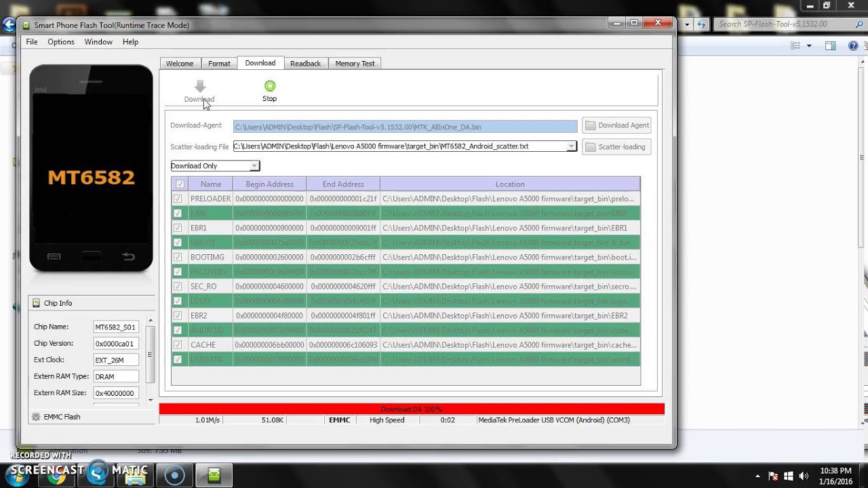Click the Location column header
Image resolution: width=868 pixels, height=488 pixels.
click(x=510, y=184)
